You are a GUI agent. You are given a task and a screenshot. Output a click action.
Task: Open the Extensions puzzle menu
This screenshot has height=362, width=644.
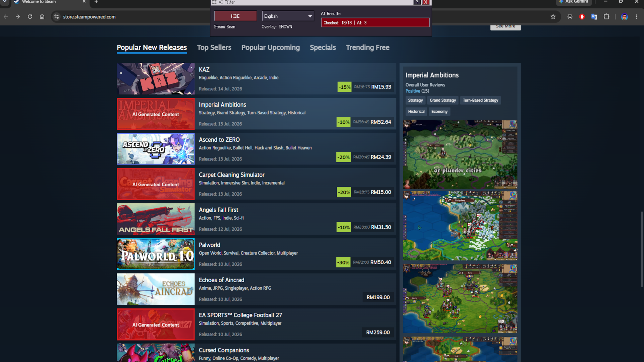click(x=606, y=17)
